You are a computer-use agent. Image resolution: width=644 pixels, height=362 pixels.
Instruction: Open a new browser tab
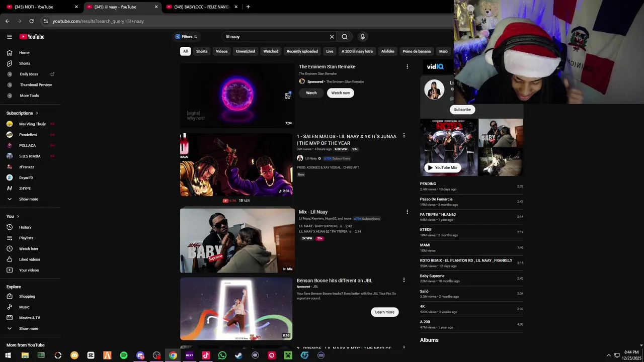tap(248, 7)
